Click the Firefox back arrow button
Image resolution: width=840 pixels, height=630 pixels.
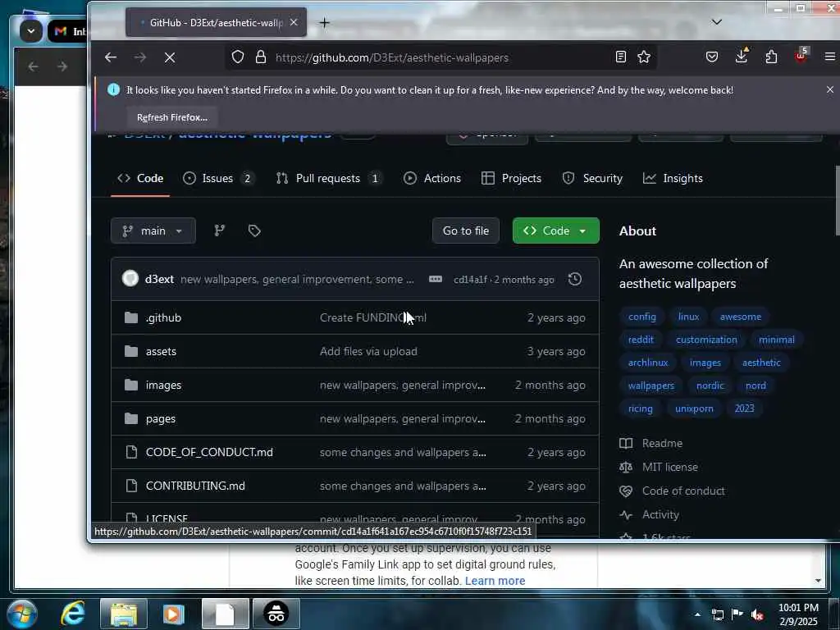point(111,57)
